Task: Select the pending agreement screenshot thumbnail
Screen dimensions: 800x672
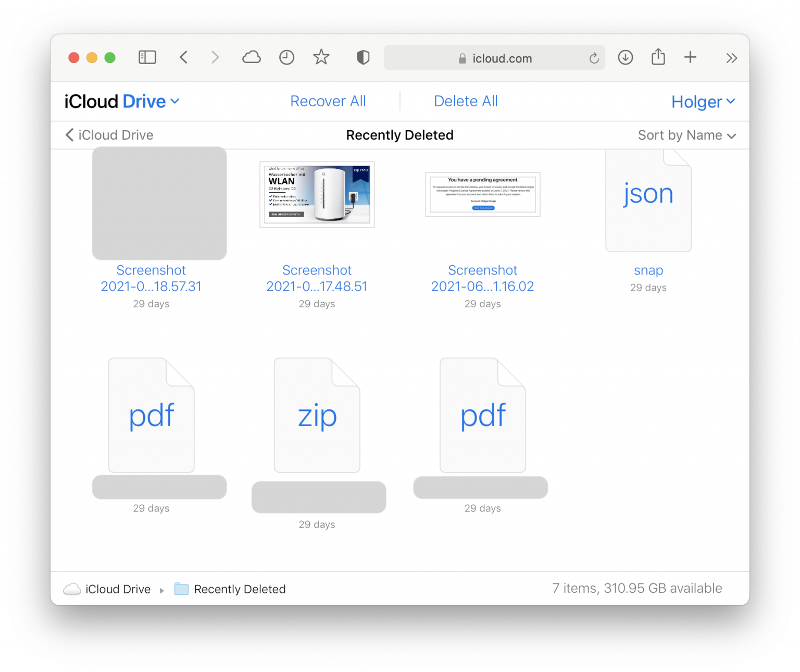Action: click(483, 194)
